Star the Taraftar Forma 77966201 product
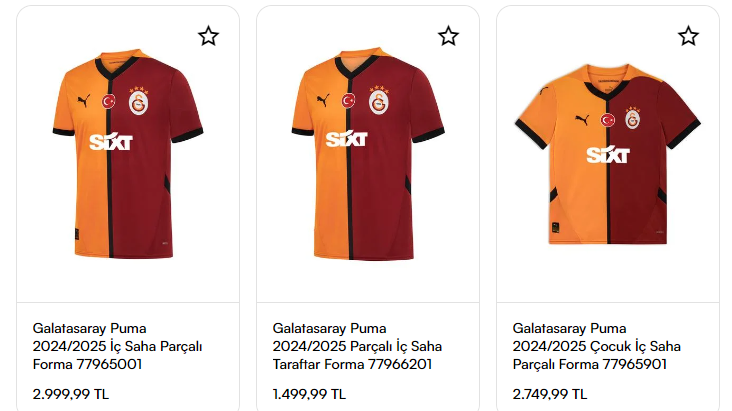The image size is (732, 411). 448,36
